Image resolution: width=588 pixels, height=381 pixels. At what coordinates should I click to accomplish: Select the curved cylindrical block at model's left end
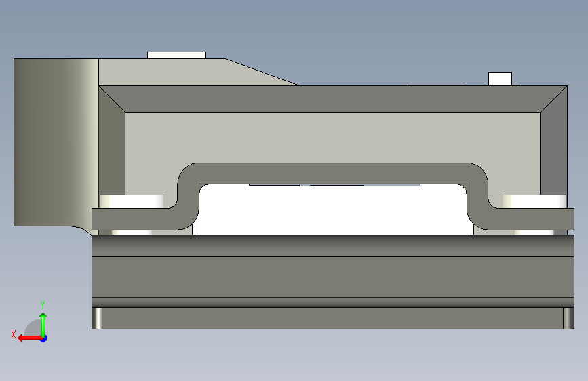click(56, 142)
